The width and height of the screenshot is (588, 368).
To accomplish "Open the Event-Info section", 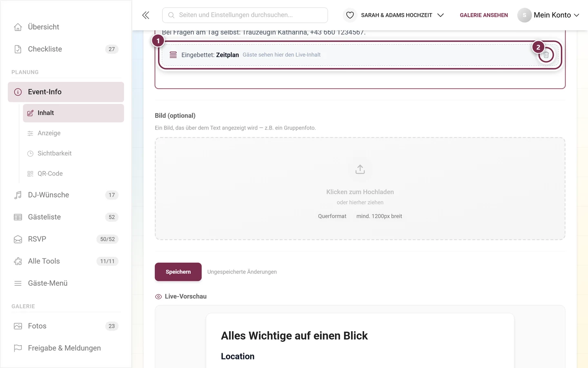I will pos(66,92).
